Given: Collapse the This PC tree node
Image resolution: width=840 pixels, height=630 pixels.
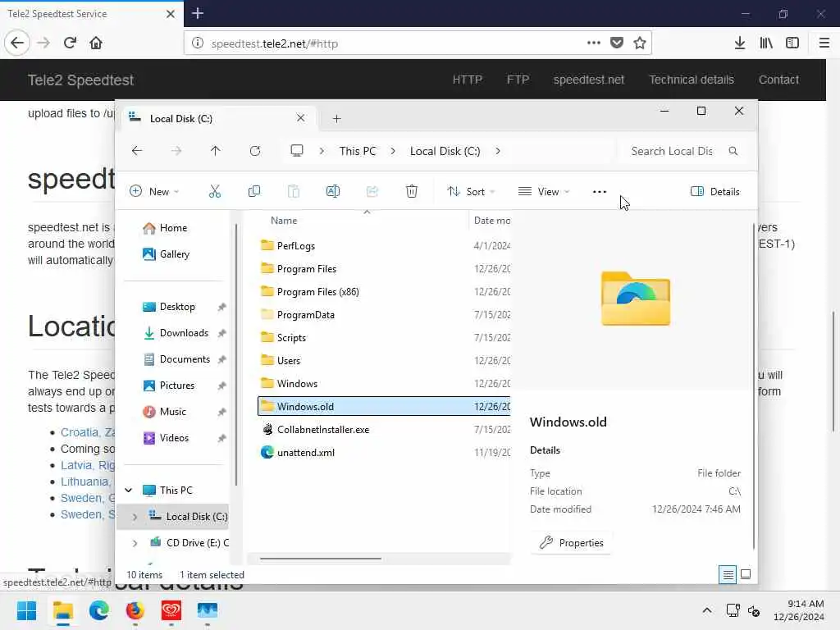Looking at the screenshot, I should tap(129, 491).
